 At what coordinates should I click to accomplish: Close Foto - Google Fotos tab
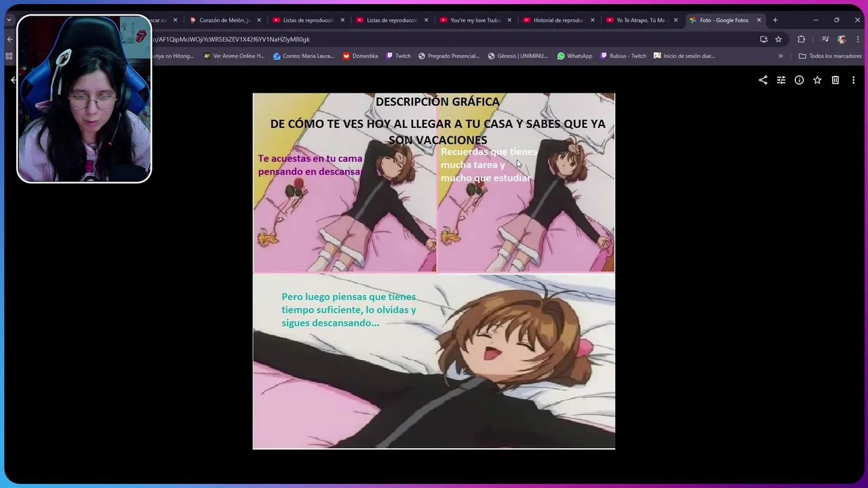click(x=759, y=20)
